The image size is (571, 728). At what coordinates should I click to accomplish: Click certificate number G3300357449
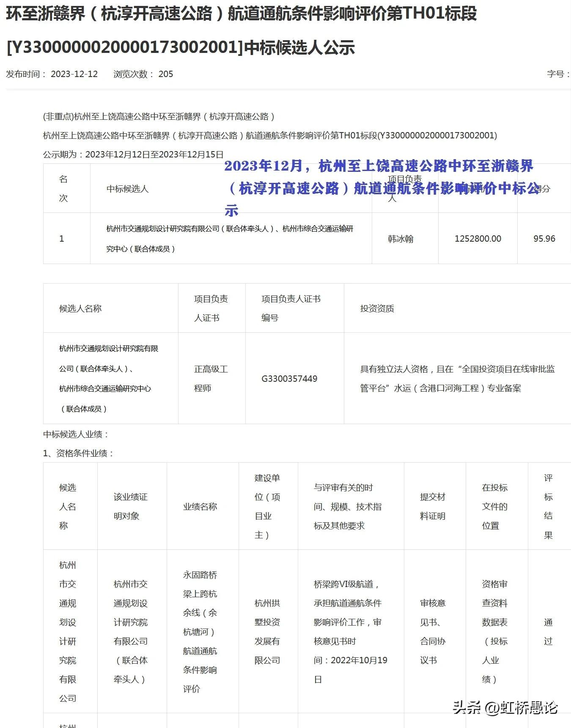click(289, 379)
